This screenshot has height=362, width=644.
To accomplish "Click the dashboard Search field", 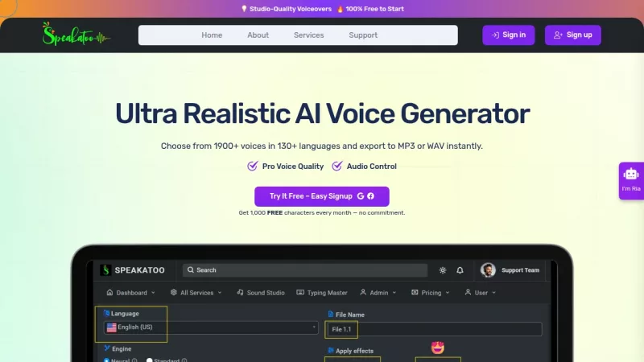I will coord(305,270).
